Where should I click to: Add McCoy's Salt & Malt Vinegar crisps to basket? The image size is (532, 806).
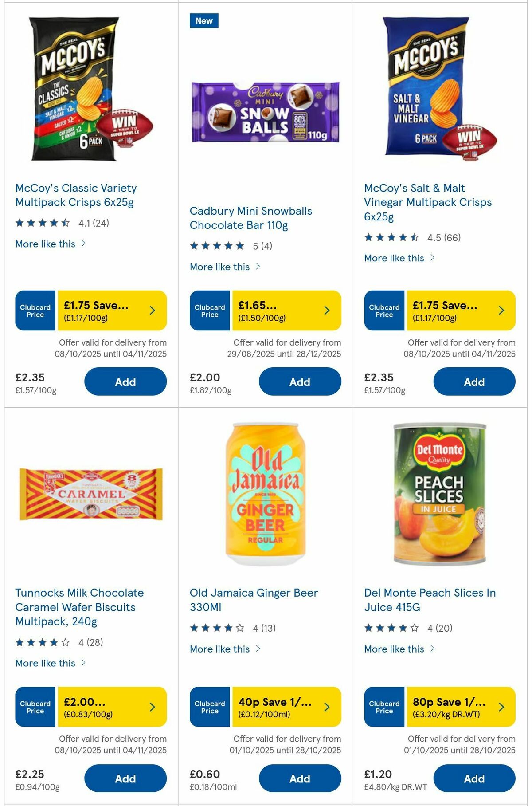pos(474,381)
